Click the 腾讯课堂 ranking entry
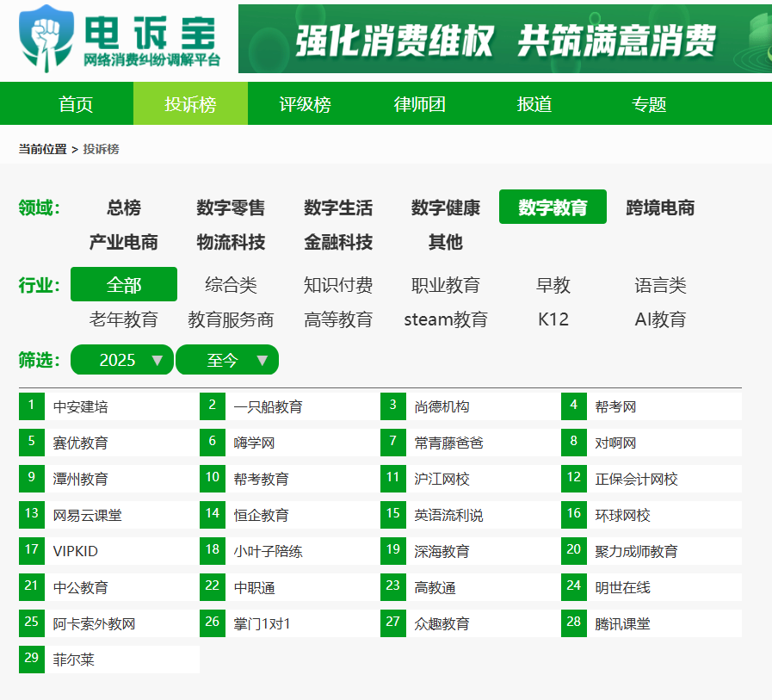Screen dimensions: 772x700 point(651,623)
